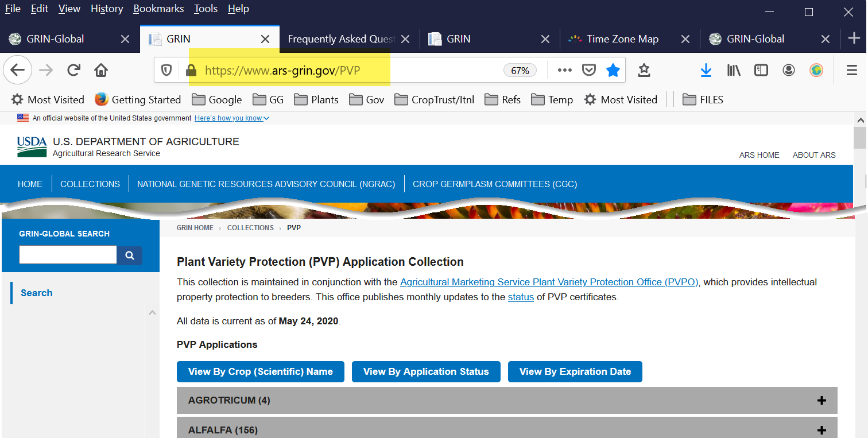This screenshot has width=868, height=438.
Task: Expand 'Here's how you know' disclosure
Action: click(232, 118)
